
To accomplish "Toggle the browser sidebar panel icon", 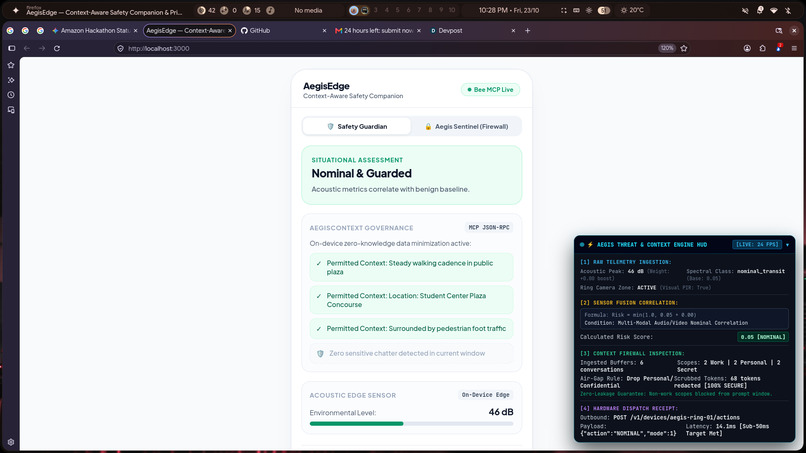I will pyautogui.click(x=11, y=48).
